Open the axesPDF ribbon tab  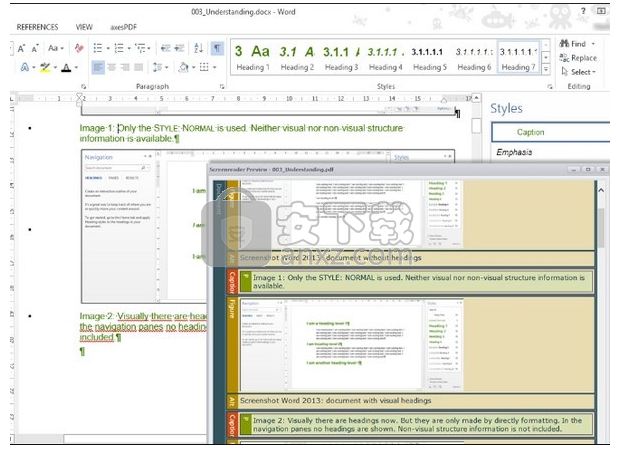(123, 27)
